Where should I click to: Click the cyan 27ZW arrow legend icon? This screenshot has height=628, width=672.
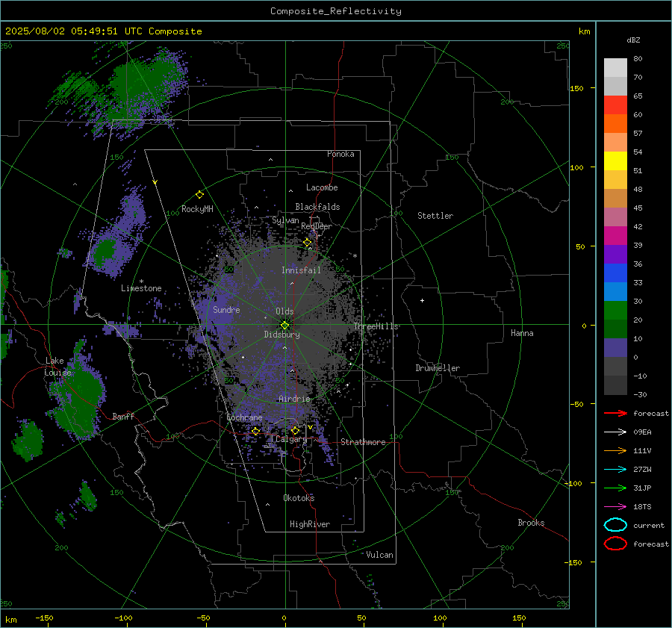coord(615,470)
